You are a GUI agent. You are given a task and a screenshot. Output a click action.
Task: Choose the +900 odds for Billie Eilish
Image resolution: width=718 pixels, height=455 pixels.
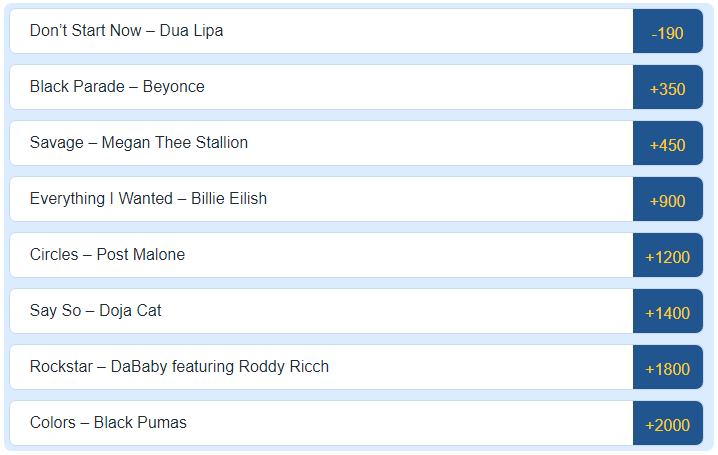coord(667,201)
